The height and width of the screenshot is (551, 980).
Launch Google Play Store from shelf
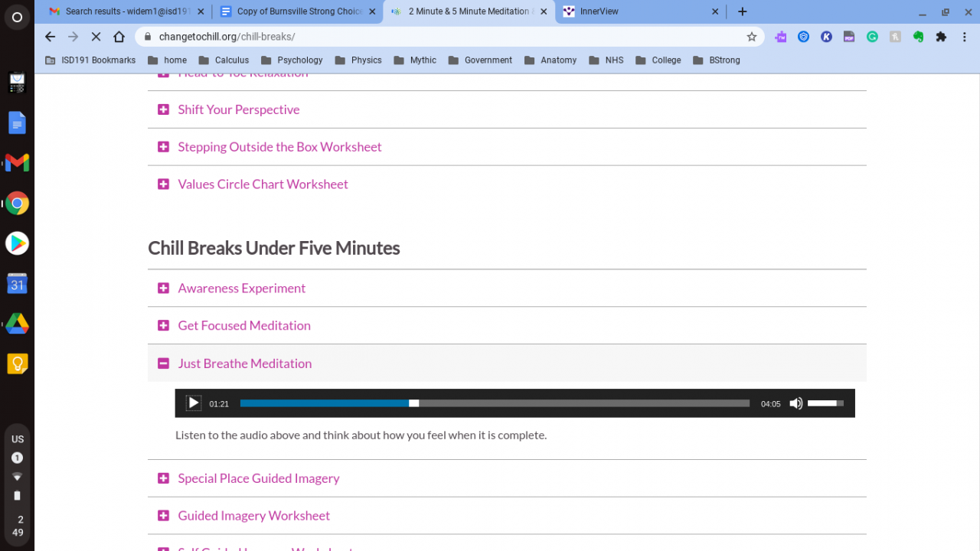click(17, 243)
